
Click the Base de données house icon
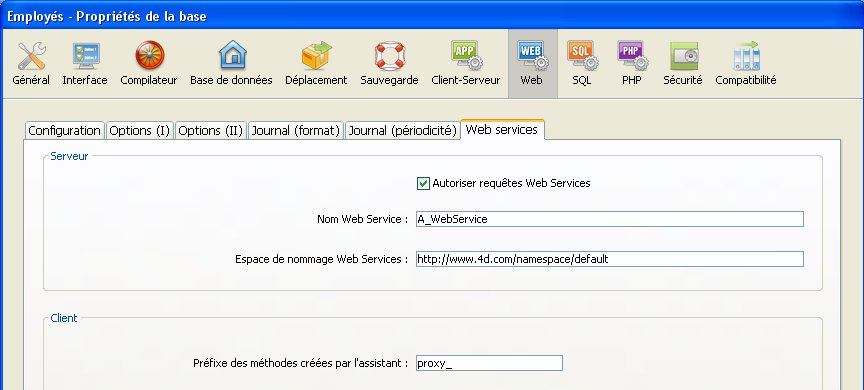pos(232,55)
